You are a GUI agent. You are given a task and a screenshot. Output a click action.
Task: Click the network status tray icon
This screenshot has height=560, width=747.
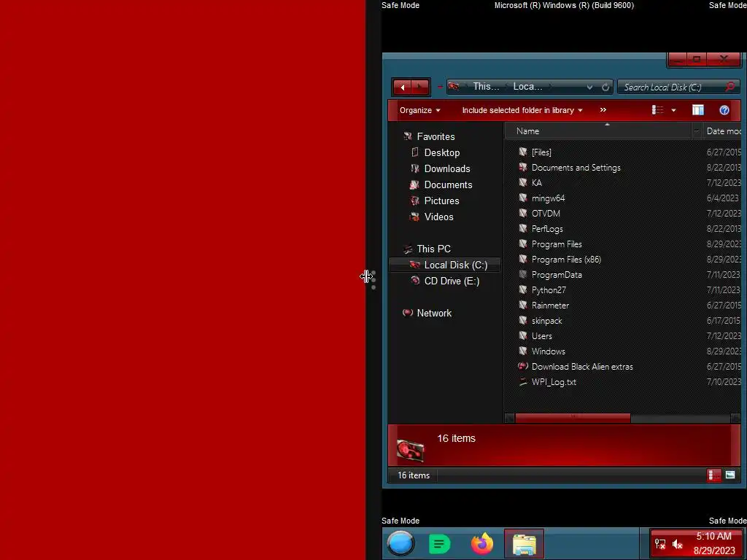point(659,544)
